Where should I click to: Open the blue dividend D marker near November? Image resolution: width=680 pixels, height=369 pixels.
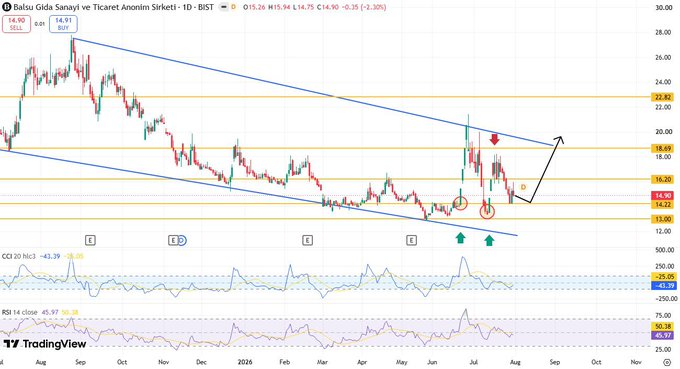pos(182,240)
